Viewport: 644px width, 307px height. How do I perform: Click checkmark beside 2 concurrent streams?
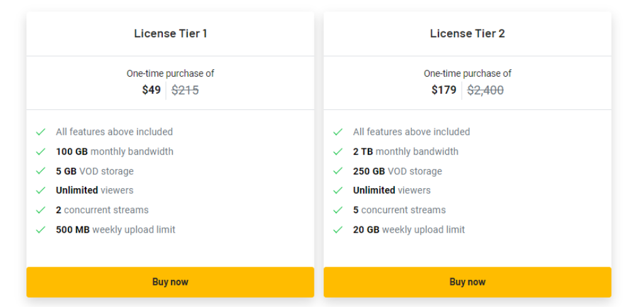[x=40, y=210]
